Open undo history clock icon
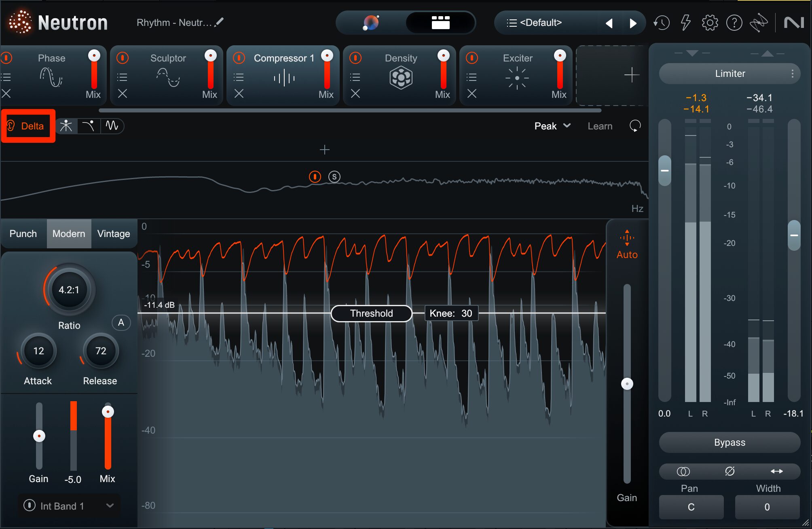The width and height of the screenshot is (812, 529). point(662,23)
